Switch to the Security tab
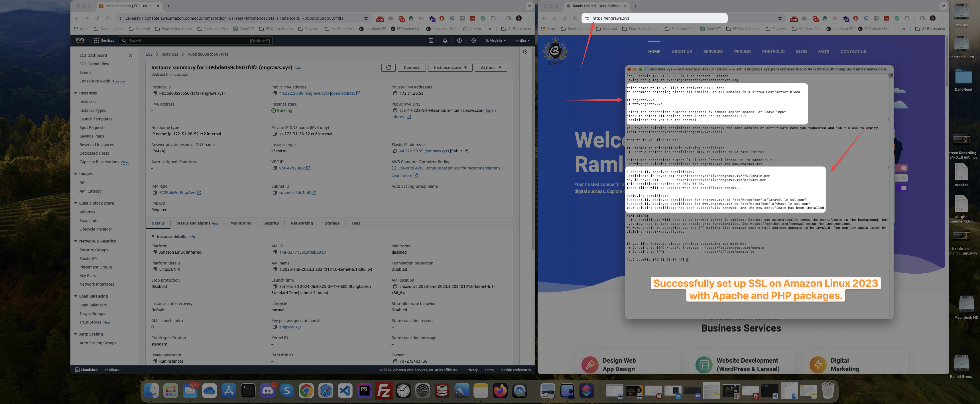 [x=271, y=223]
